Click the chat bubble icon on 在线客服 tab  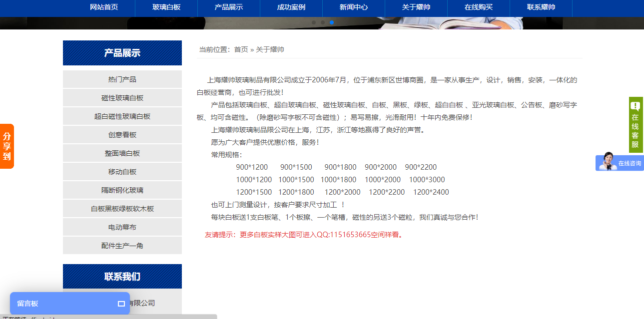pos(635,106)
